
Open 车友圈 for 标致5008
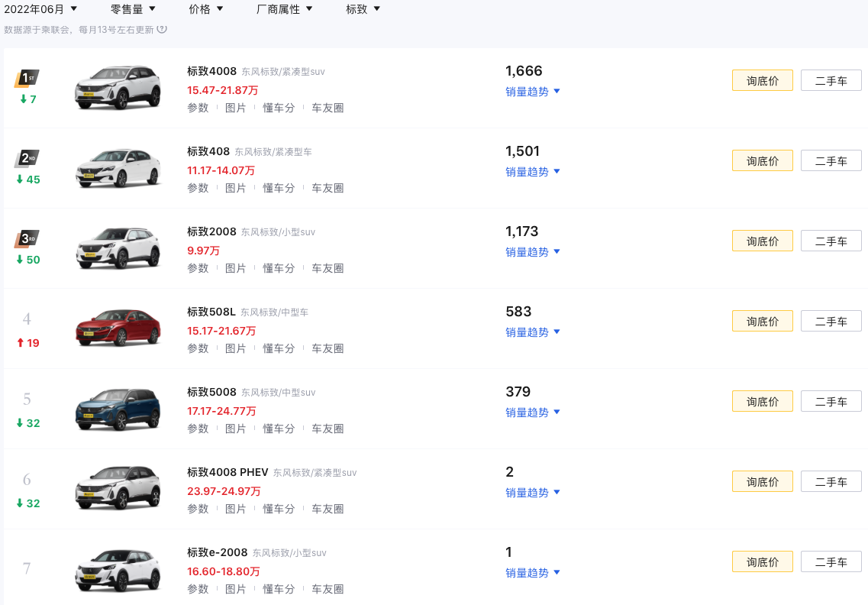pos(328,429)
